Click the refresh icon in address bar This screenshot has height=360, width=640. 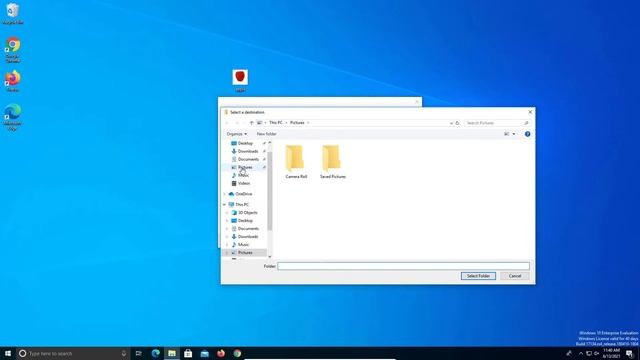457,123
